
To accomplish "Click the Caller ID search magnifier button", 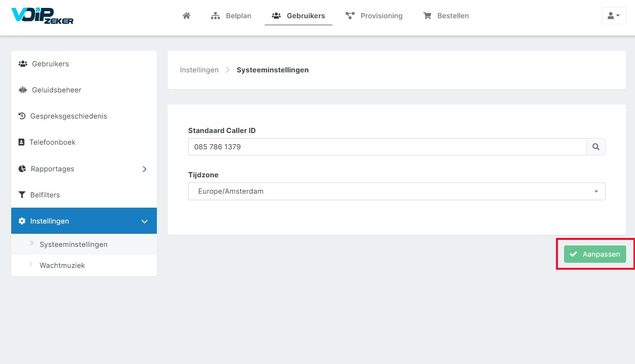I will [x=596, y=147].
